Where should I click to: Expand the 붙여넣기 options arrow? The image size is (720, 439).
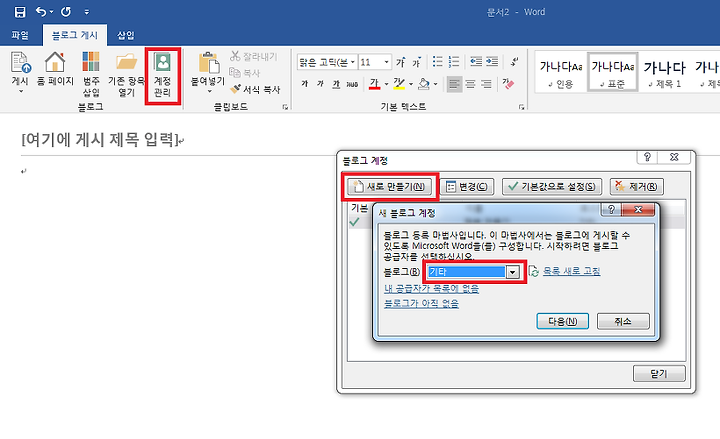[x=209, y=91]
